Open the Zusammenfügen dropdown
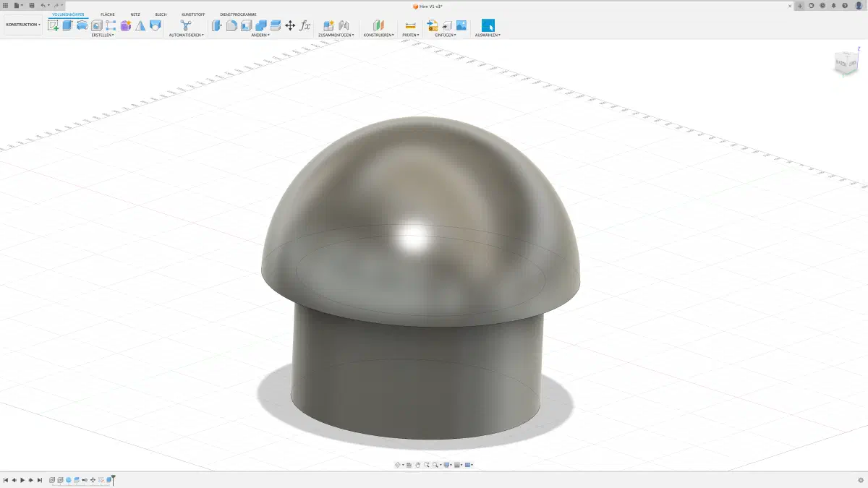868x488 pixels. coord(336,35)
